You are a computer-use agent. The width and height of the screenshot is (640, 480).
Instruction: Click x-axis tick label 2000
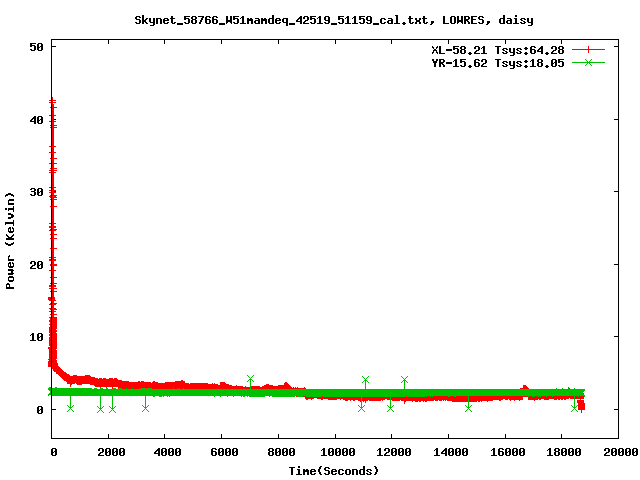[x=111, y=452]
